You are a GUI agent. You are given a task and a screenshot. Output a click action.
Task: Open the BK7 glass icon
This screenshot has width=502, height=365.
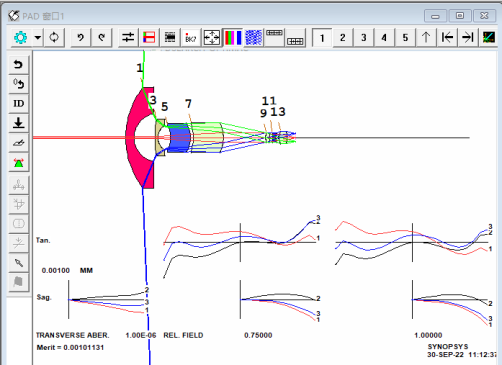(191, 37)
